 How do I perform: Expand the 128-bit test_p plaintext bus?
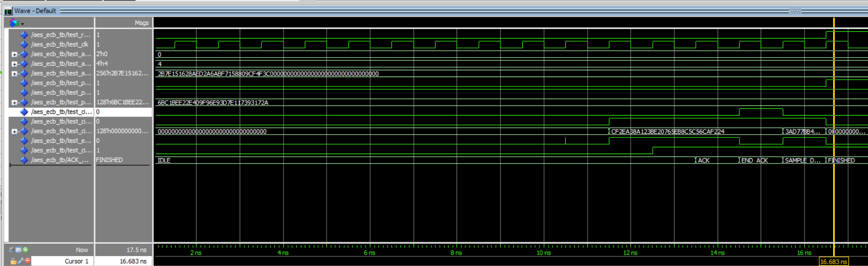(x=14, y=102)
